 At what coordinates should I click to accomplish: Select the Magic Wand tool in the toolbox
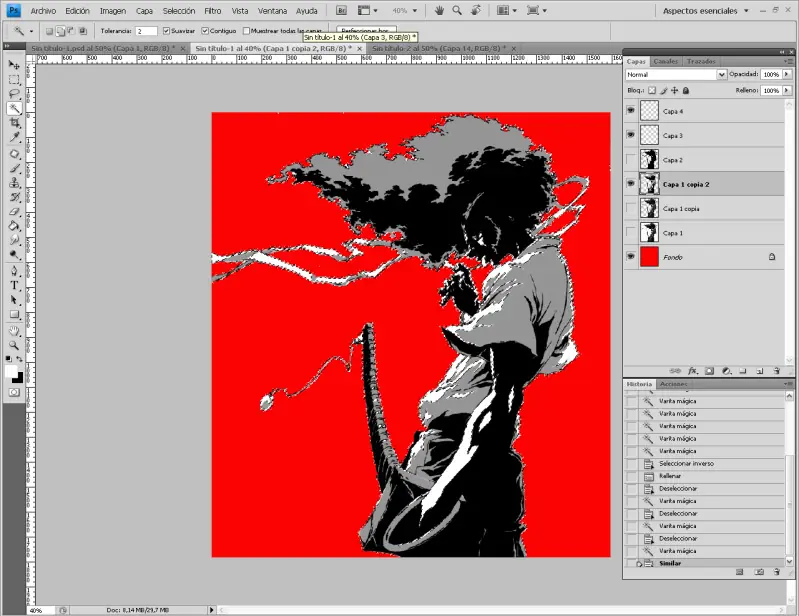click(x=14, y=108)
